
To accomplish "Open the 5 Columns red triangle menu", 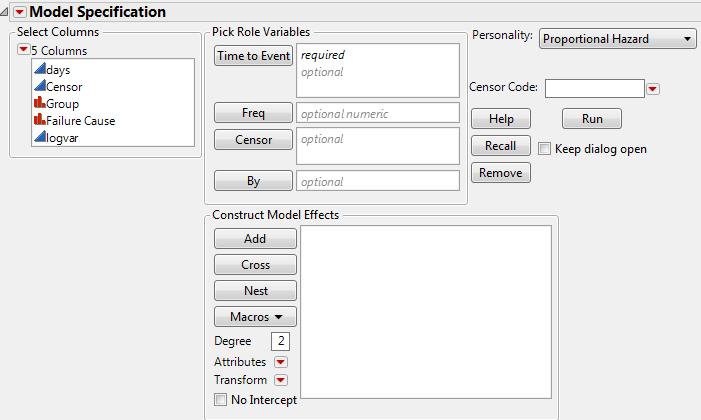I will tap(23, 50).
